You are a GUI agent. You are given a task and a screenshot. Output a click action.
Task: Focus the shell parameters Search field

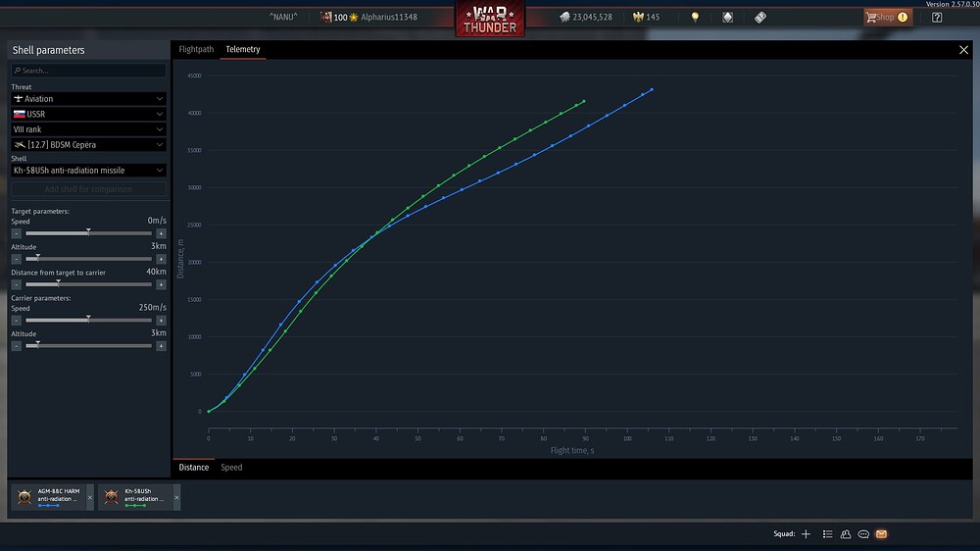(88, 71)
